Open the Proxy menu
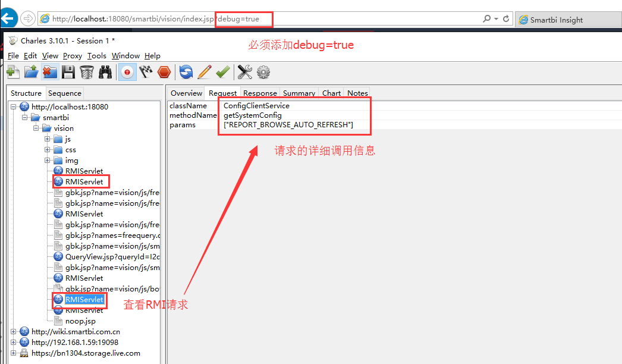This screenshot has width=622, height=364. pyautogui.click(x=72, y=55)
